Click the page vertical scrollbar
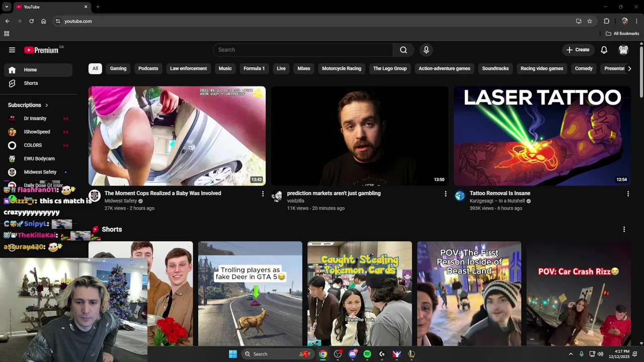This screenshot has width=644, height=362. pos(641,72)
